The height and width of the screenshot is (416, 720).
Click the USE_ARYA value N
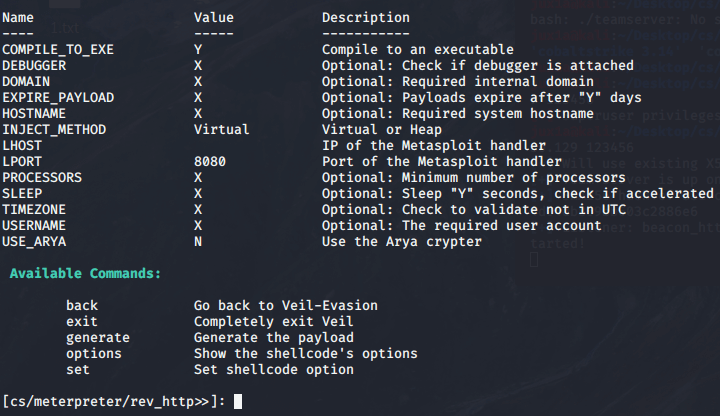[198, 242]
